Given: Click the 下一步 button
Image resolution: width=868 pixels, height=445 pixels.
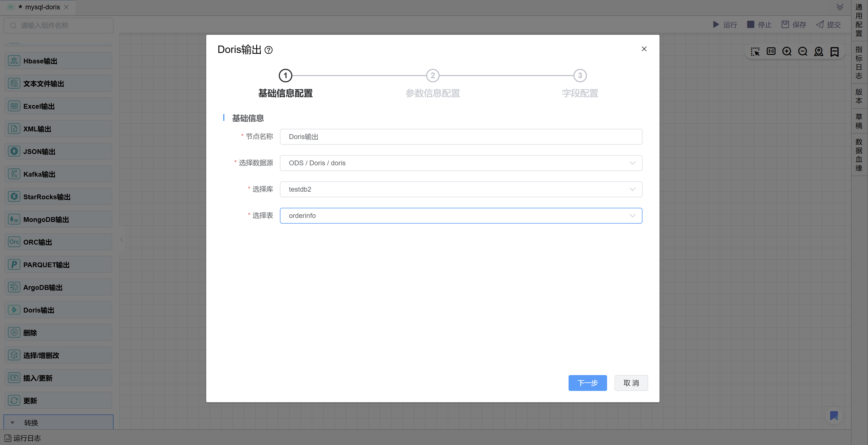Looking at the screenshot, I should (x=587, y=383).
